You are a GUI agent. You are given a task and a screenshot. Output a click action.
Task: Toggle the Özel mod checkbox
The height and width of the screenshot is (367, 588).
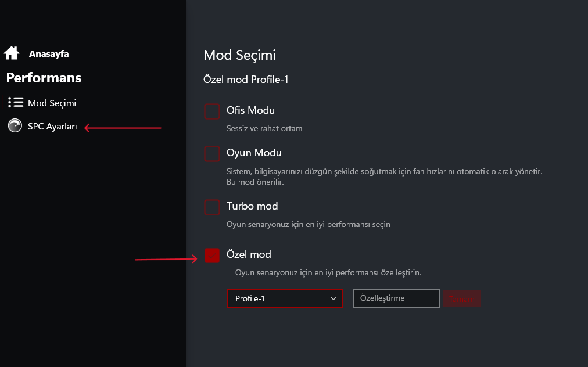[x=212, y=255]
